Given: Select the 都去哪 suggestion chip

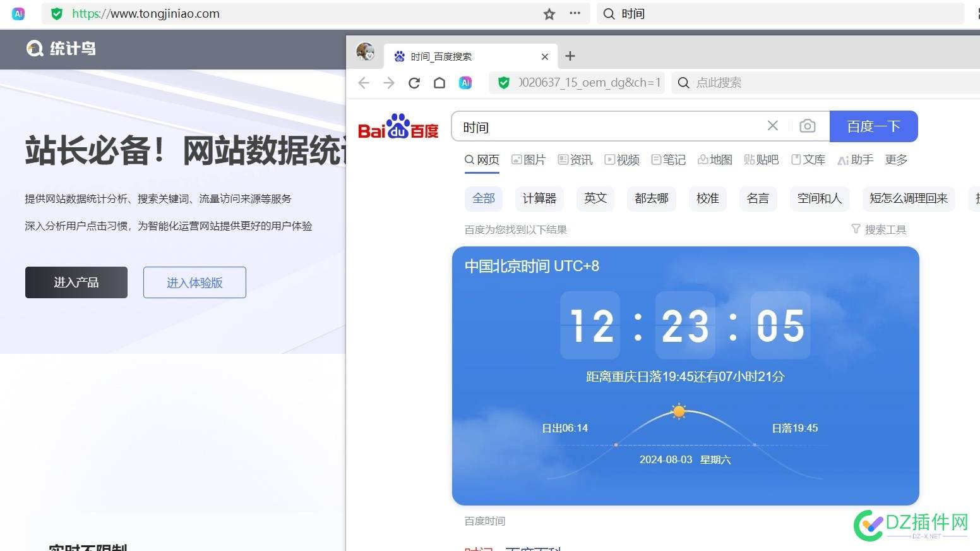Looking at the screenshot, I should click(652, 198).
